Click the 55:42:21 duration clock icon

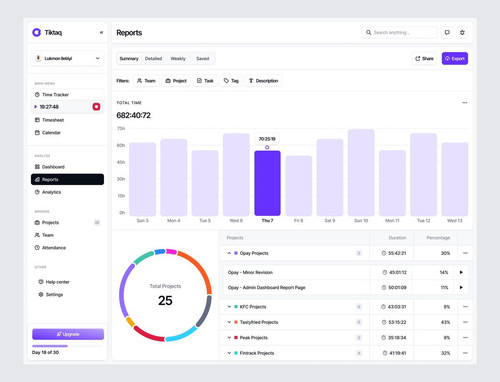[x=384, y=253]
